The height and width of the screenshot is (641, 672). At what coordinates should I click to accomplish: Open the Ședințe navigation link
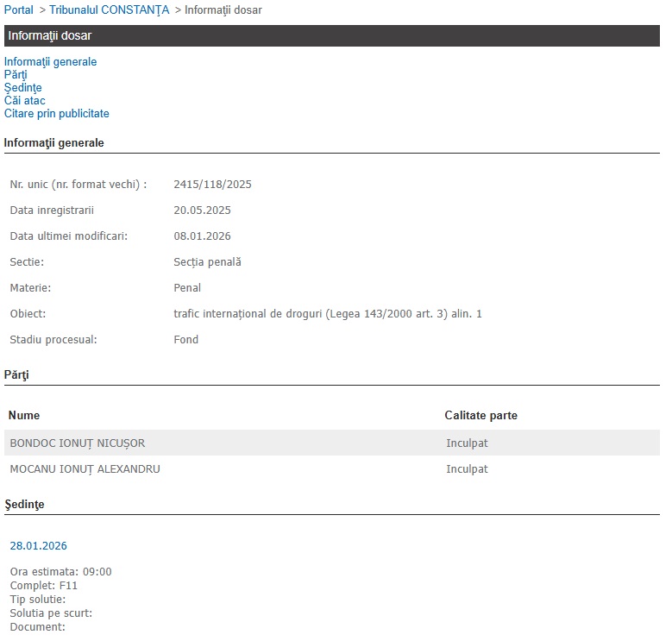[x=23, y=88]
